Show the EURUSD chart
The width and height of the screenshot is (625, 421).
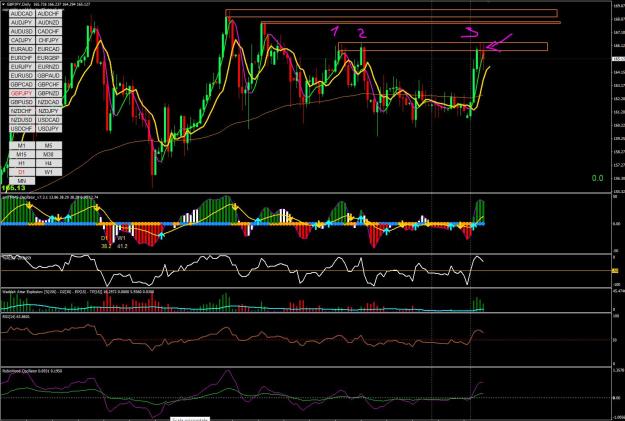22,75
